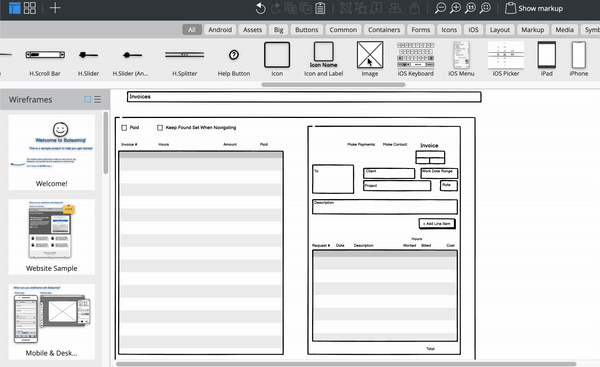Click the UI library horizontal scrollbar
Viewport: 600px width, 367px height.
333,85
